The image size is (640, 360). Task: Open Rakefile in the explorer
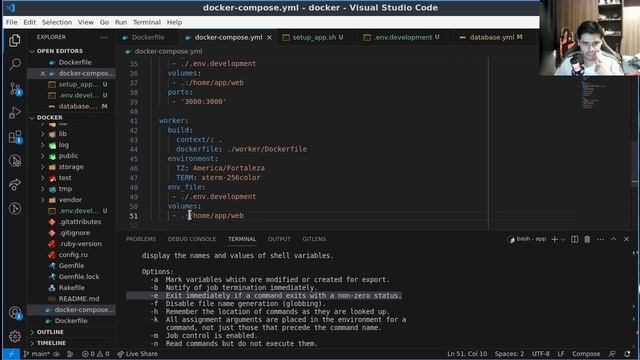pos(71,288)
